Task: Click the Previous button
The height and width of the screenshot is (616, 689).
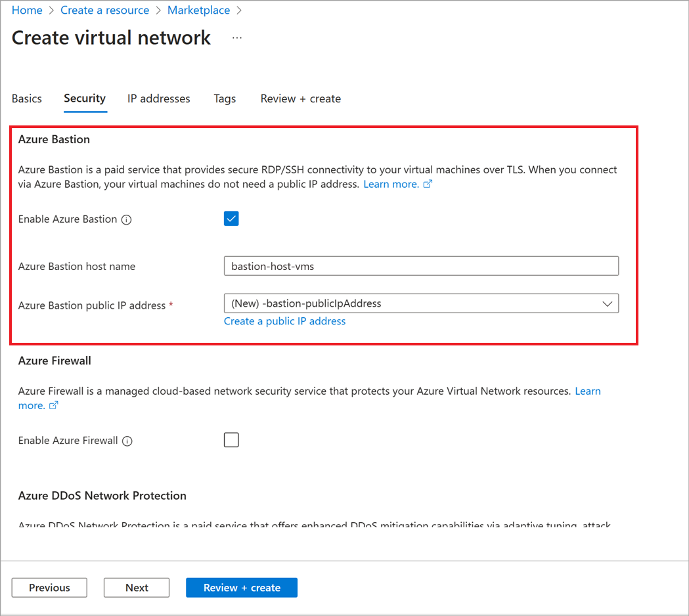Action: point(49,588)
